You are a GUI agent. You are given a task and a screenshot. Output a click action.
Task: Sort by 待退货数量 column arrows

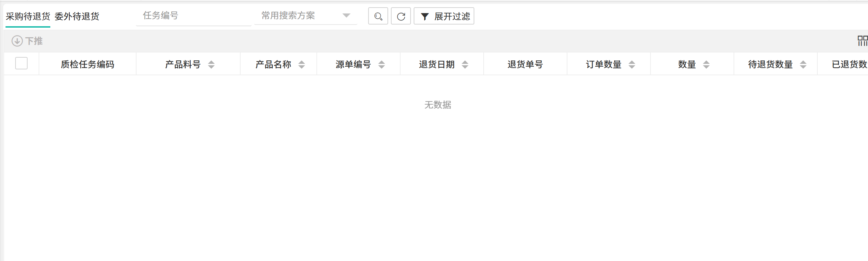[x=803, y=65]
